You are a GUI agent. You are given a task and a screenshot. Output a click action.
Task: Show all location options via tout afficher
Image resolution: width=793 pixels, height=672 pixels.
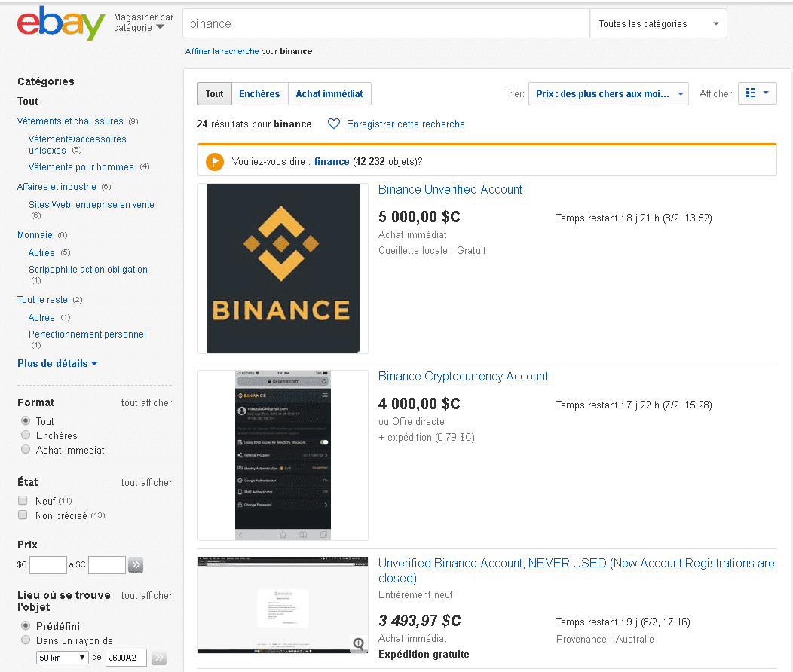147,596
